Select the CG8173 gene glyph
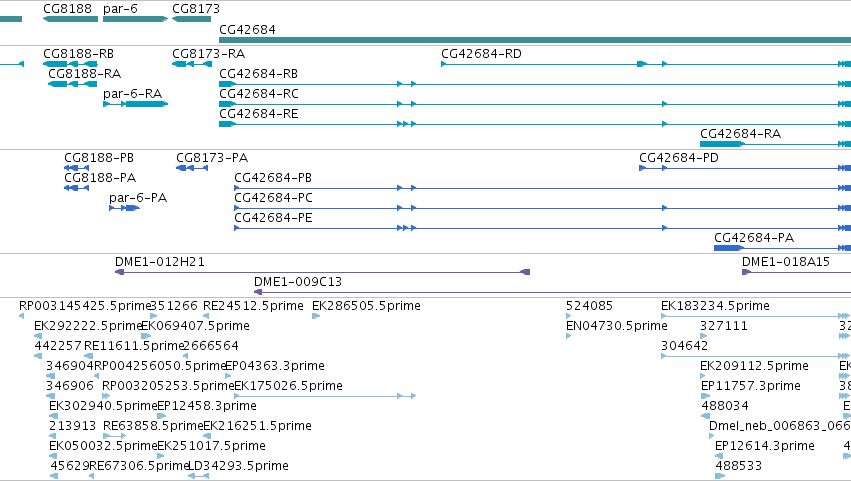This screenshot has width=851, height=481. [x=192, y=19]
